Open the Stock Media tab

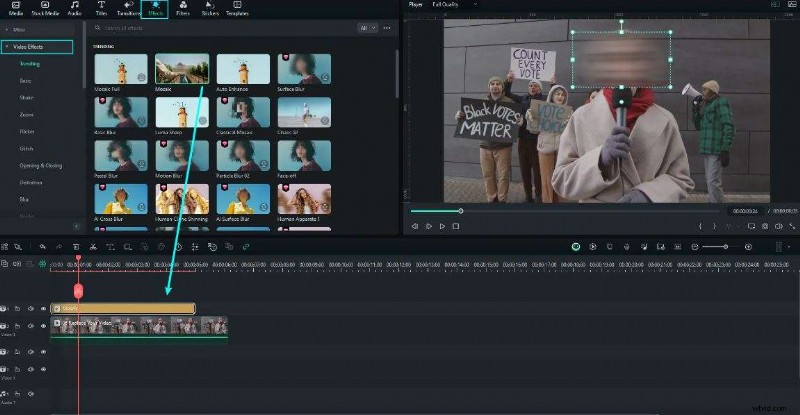point(45,8)
